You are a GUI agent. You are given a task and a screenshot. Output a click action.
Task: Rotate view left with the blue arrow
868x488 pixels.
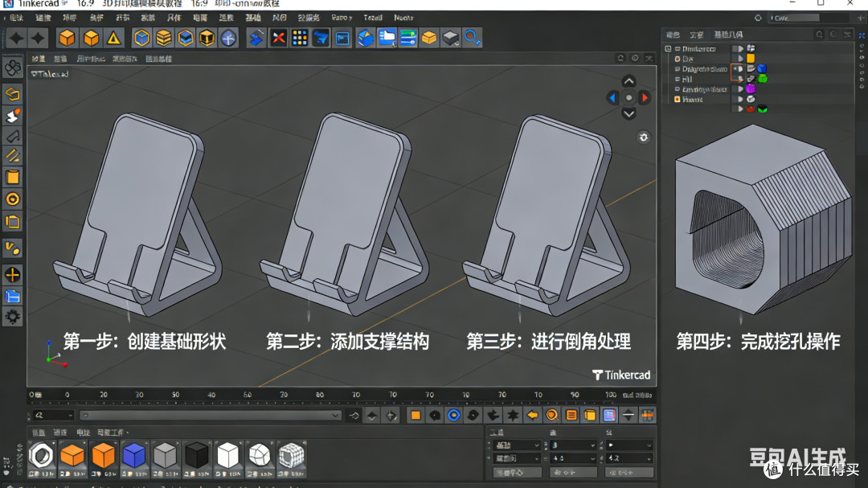click(612, 98)
